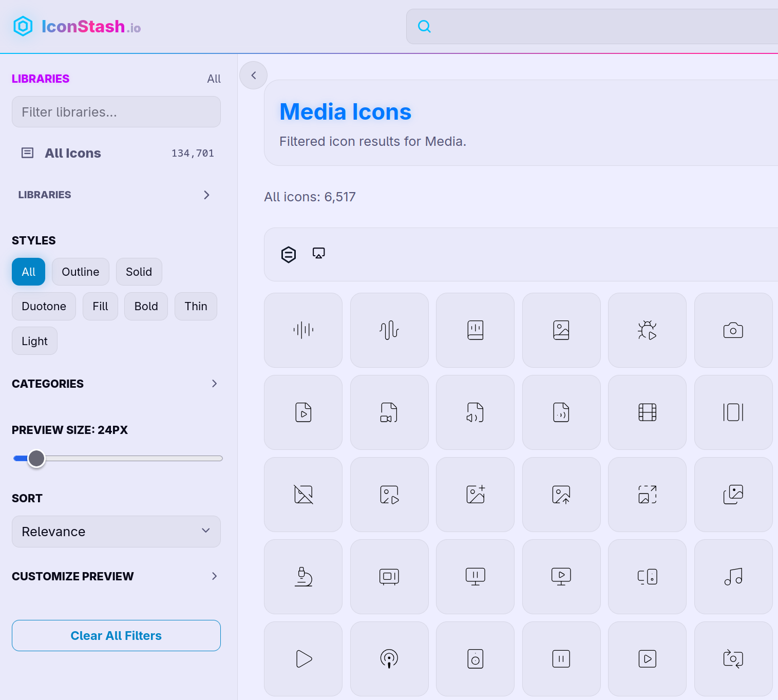Select the hexagon library icon in filter bar

pos(289,254)
